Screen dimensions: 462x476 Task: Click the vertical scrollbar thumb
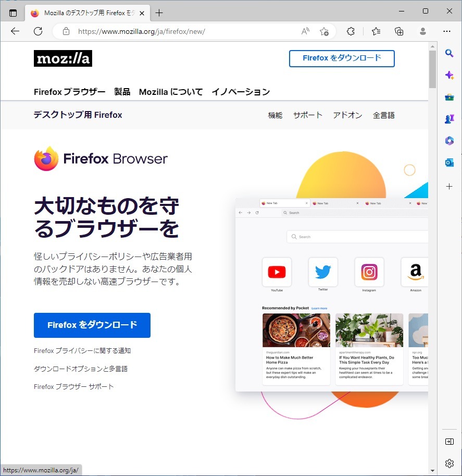(433, 69)
